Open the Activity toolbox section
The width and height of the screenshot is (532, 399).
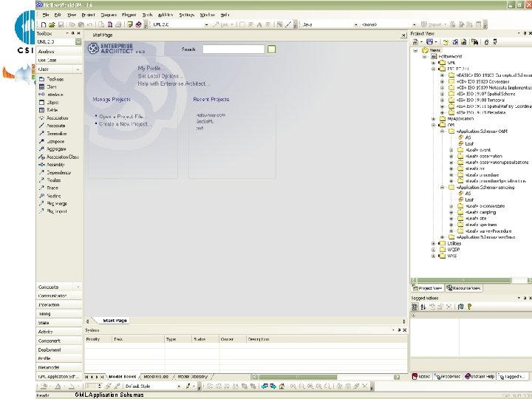59,332
